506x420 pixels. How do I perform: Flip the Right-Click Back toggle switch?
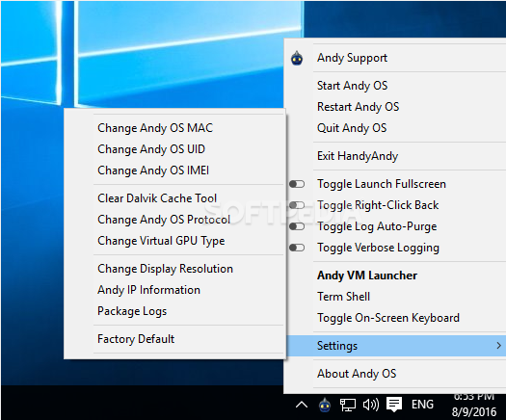point(297,205)
